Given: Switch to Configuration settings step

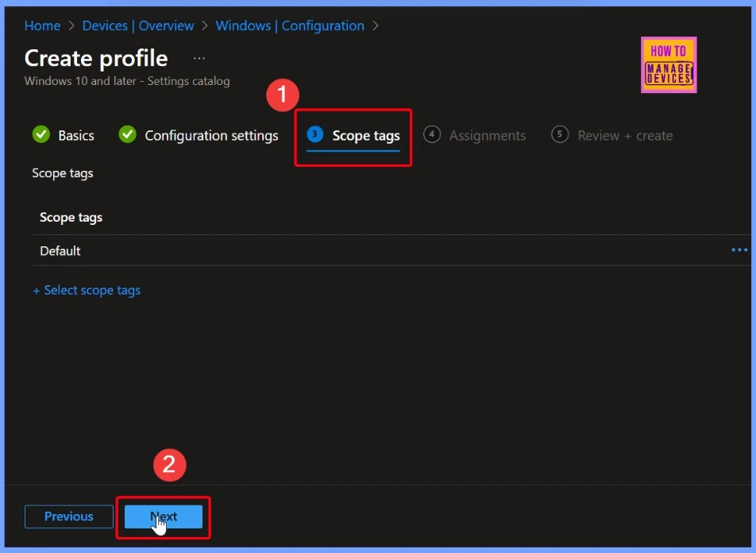Looking at the screenshot, I should click(199, 135).
